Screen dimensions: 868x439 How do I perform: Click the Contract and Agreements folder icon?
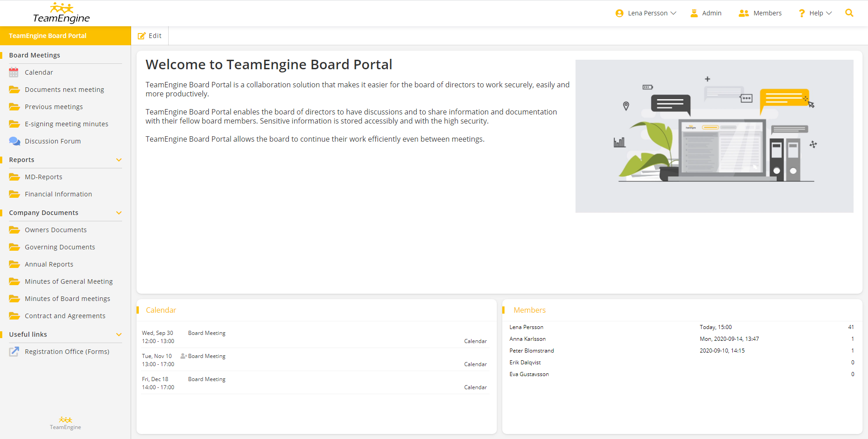(14, 316)
